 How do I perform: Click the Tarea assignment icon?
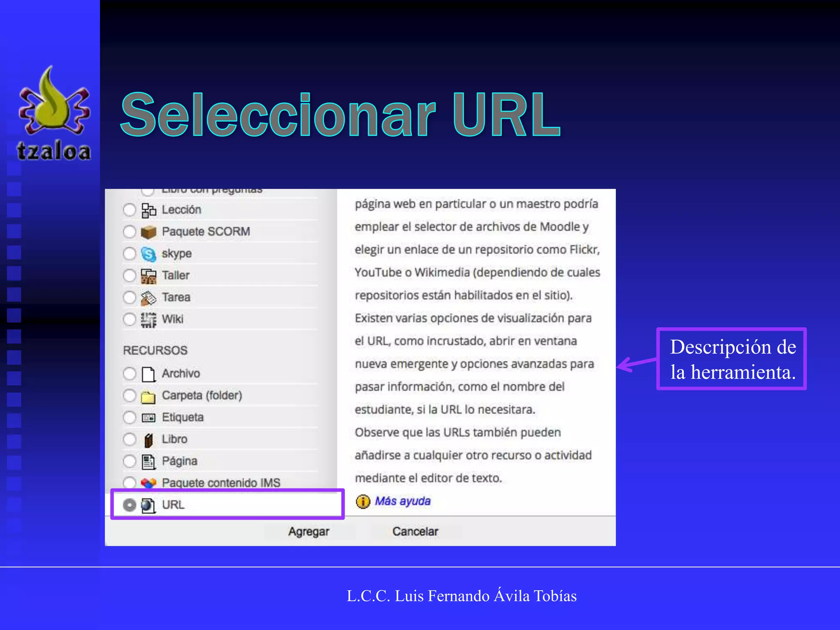click(x=148, y=297)
